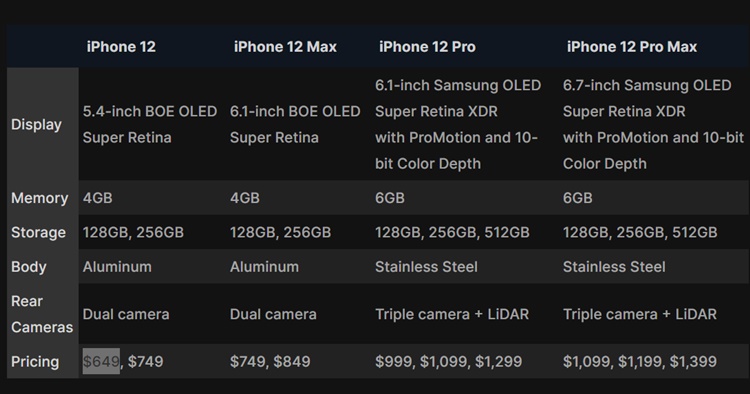This screenshot has height=394, width=750.
Task: Click the $1,099, $1,199, $1,399 pricing cell
Action: click(x=640, y=361)
